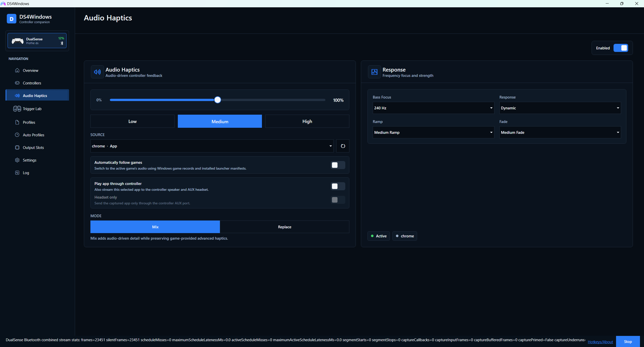Click the 12% battery indicator
This screenshot has width=644, height=347.
61,38
